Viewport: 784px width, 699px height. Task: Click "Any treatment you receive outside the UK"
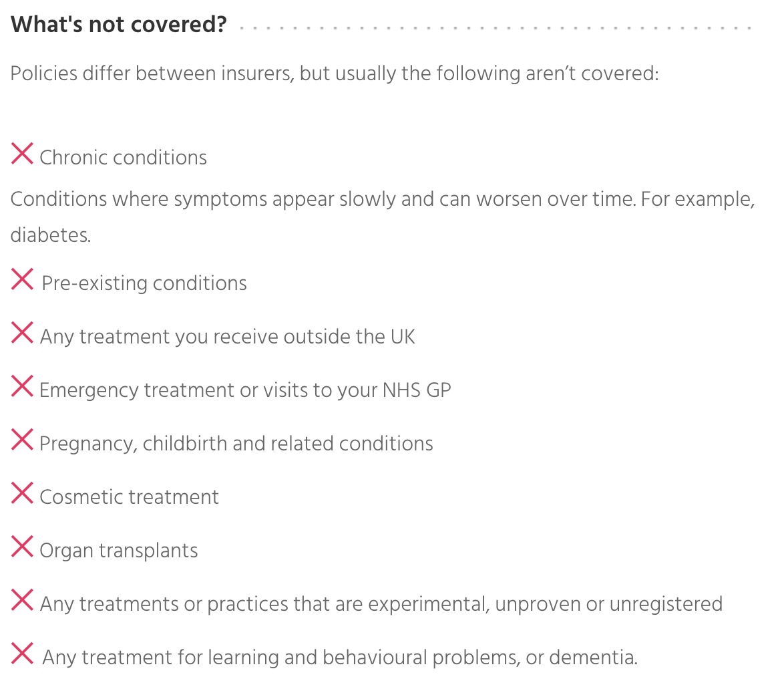(x=227, y=336)
